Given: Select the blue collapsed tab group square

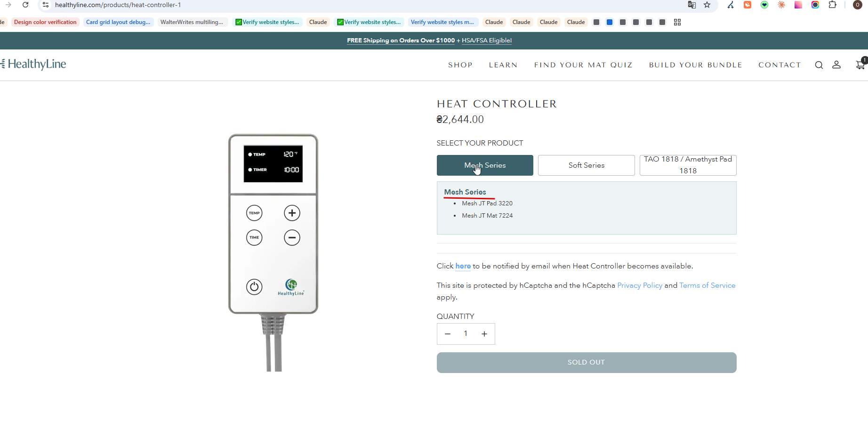Looking at the screenshot, I should pos(610,22).
